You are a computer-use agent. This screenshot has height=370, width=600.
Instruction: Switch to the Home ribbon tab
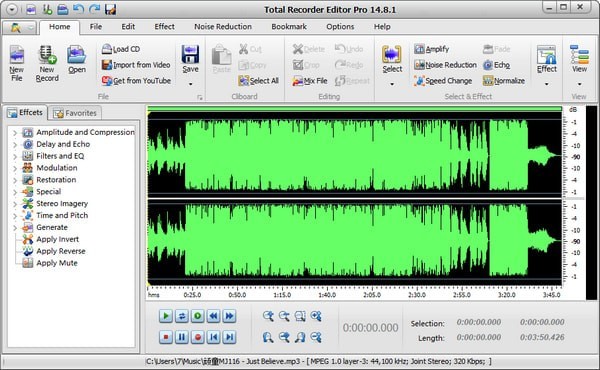coord(59,27)
